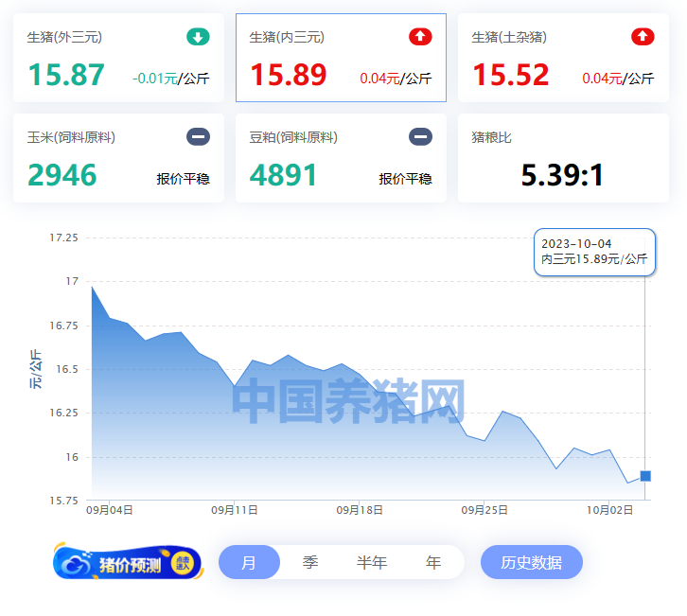Screen dimensions: 687x616
Task: Click the steady-price minus icon on 玉米 card
Action: 198,136
